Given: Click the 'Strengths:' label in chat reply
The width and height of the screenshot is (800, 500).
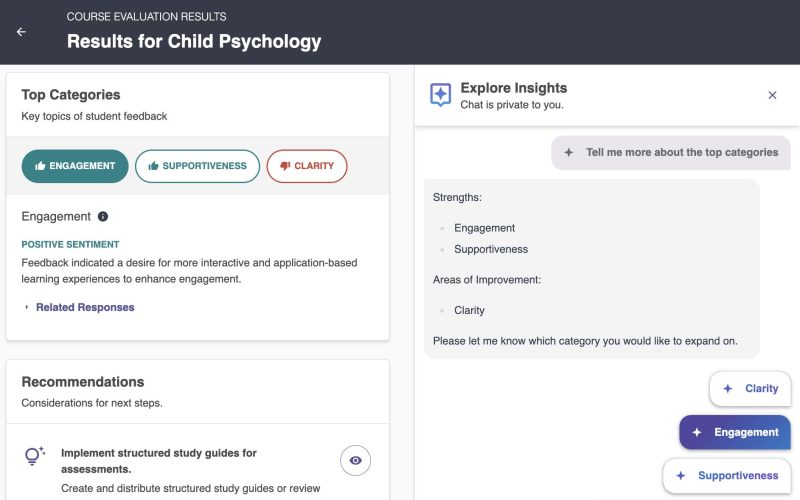Looking at the screenshot, I should [x=457, y=197].
